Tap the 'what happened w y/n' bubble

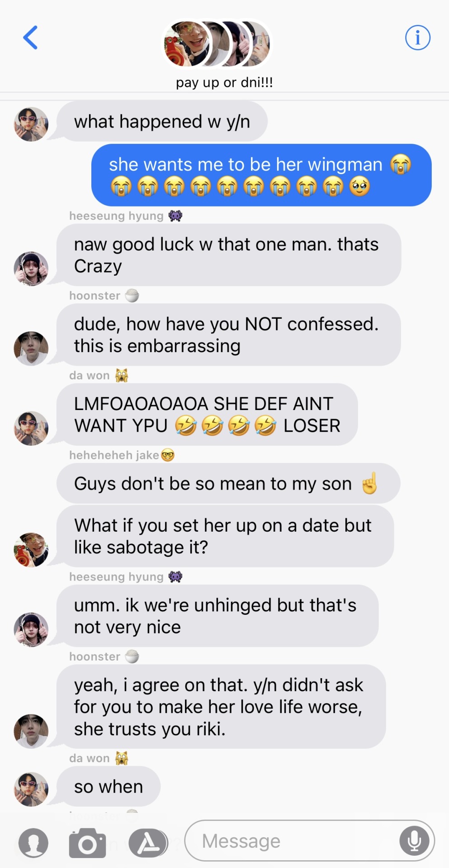[x=162, y=122]
